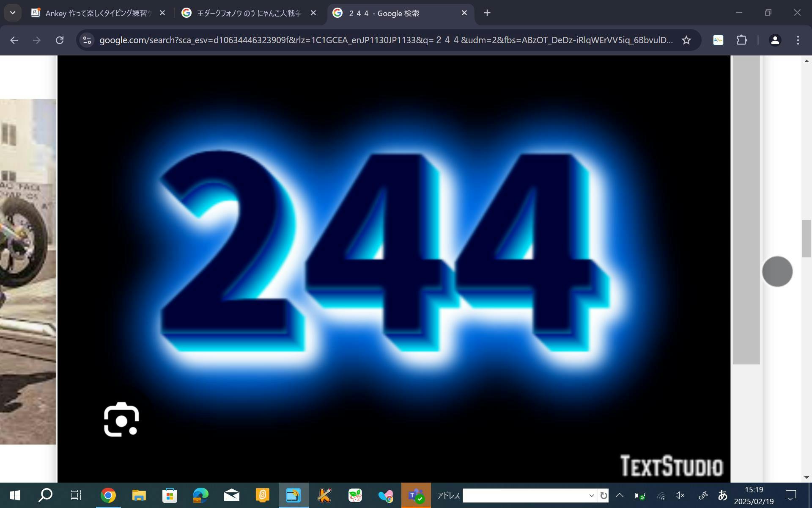Image resolution: width=812 pixels, height=508 pixels.
Task: Click the Google Lens search icon on image
Action: tap(121, 420)
